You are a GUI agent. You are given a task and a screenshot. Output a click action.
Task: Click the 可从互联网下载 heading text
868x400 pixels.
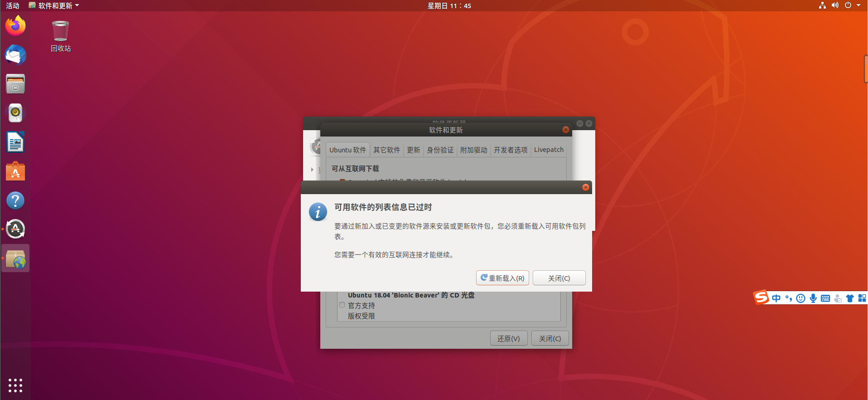[x=355, y=169]
